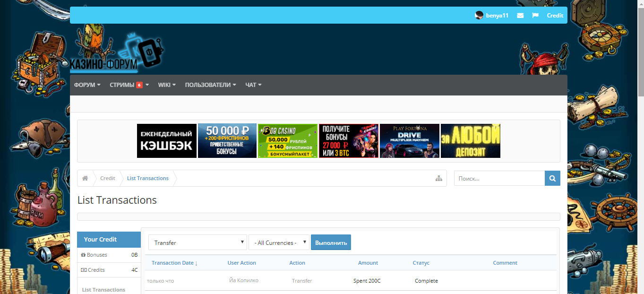644x294 pixels.
Task: Open the Transfer type dropdown
Action: [x=197, y=242]
